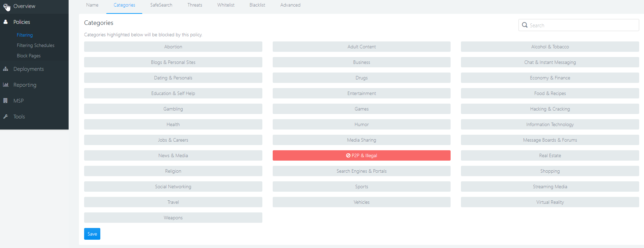Toggle blocking for Abortion category
Image resolution: width=644 pixels, height=248 pixels.
[x=173, y=47]
